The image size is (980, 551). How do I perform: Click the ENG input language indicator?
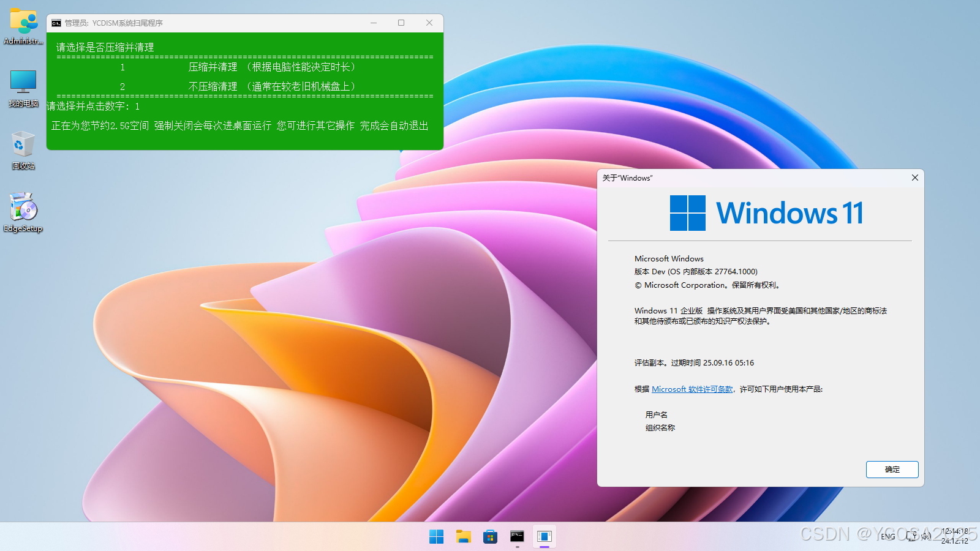coord(888,536)
